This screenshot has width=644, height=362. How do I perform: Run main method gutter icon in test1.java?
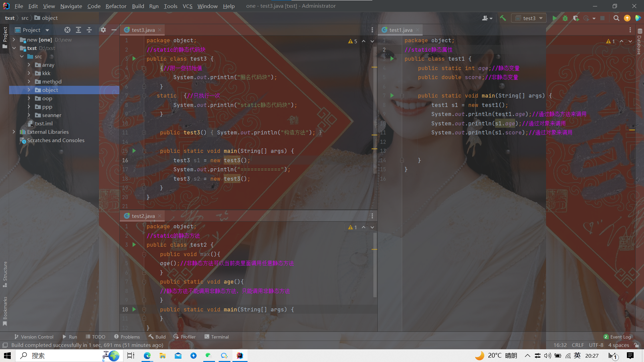click(x=392, y=96)
